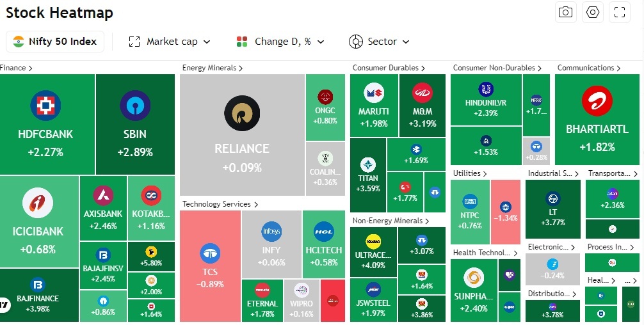Click HDFCBANK logo icon
The width and height of the screenshot is (644, 325).
click(45, 106)
